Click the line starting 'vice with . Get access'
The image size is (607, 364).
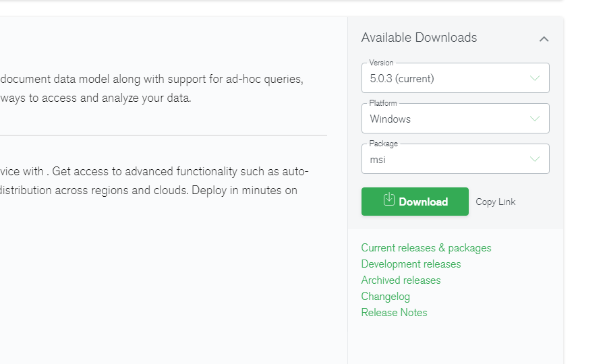[x=154, y=172]
